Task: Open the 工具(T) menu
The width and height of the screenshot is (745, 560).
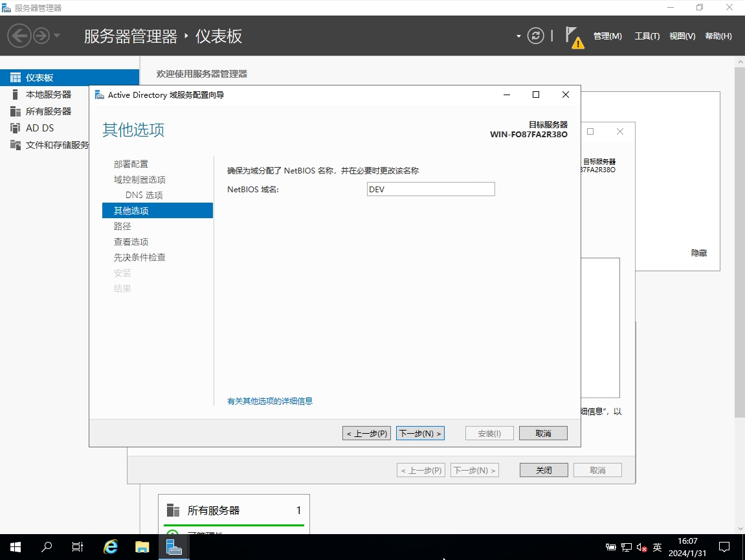Action: pyautogui.click(x=647, y=36)
